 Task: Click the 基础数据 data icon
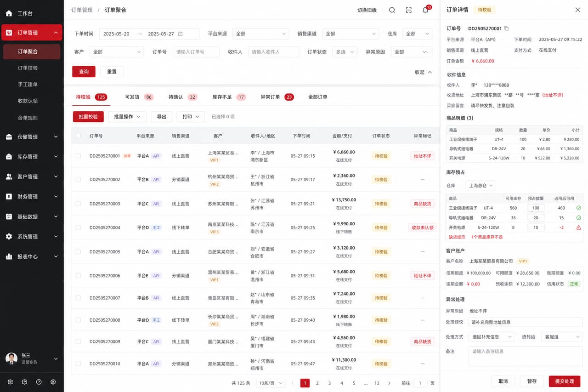pyautogui.click(x=9, y=216)
